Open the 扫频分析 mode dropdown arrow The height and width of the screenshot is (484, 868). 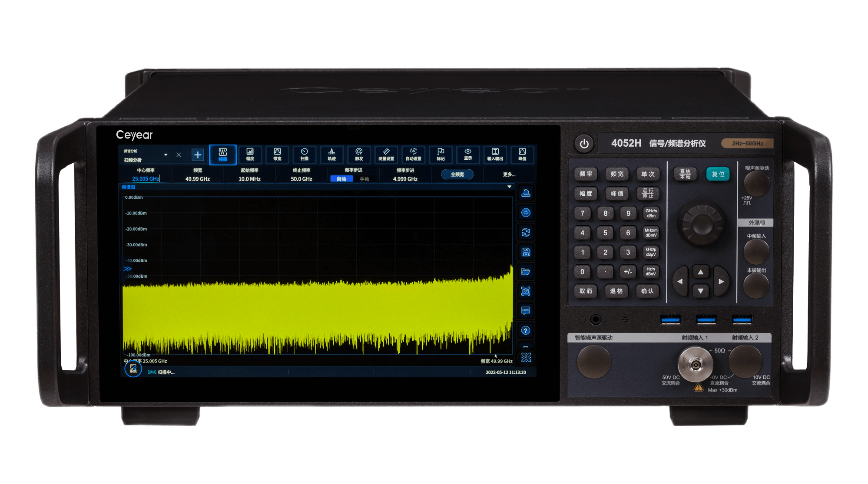tap(166, 155)
